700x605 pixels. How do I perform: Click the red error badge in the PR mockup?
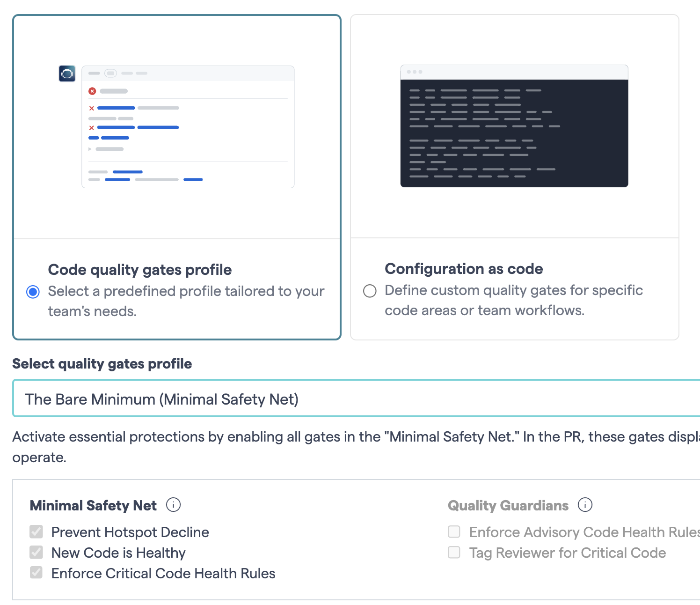[92, 91]
